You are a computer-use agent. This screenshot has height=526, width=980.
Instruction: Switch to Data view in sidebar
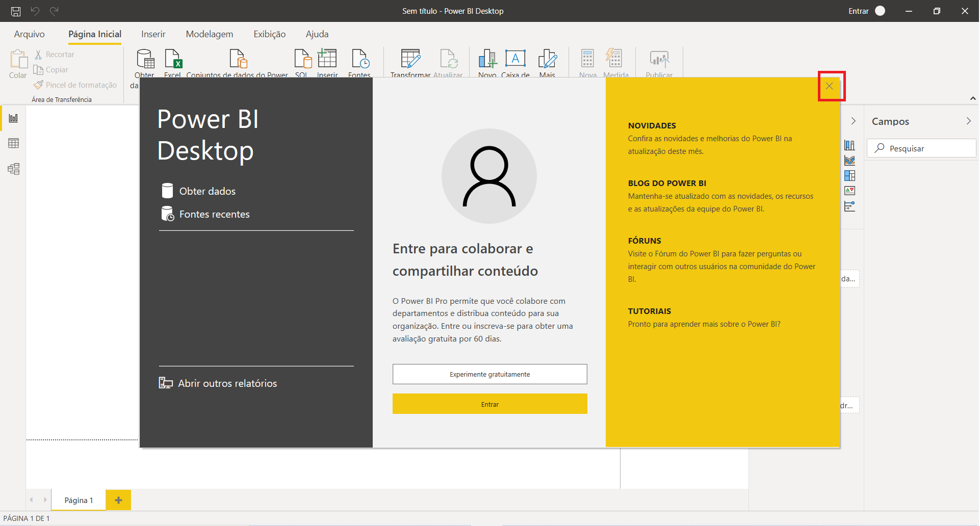tap(13, 143)
